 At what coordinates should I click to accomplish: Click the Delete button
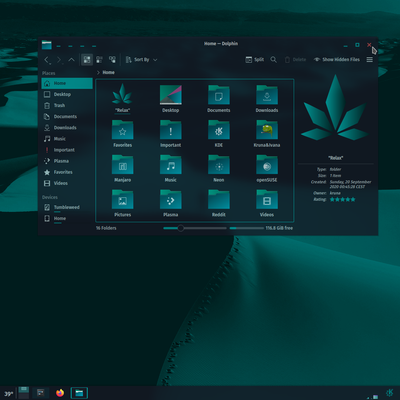tap(295, 60)
